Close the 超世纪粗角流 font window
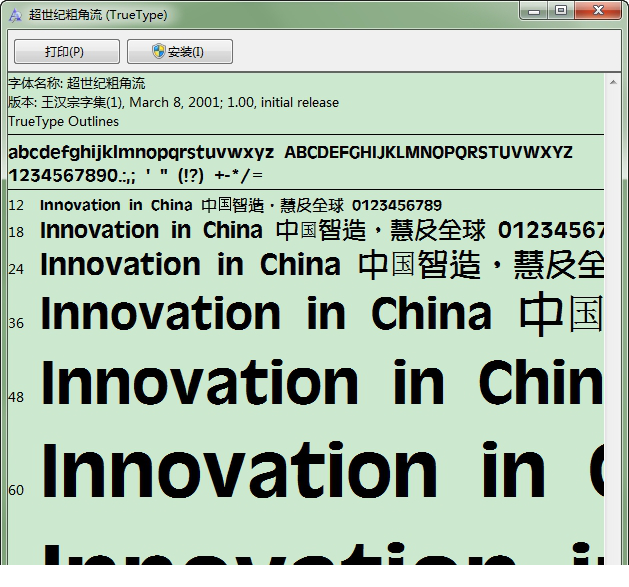Viewport: 629px width, 587px height. click(x=598, y=10)
